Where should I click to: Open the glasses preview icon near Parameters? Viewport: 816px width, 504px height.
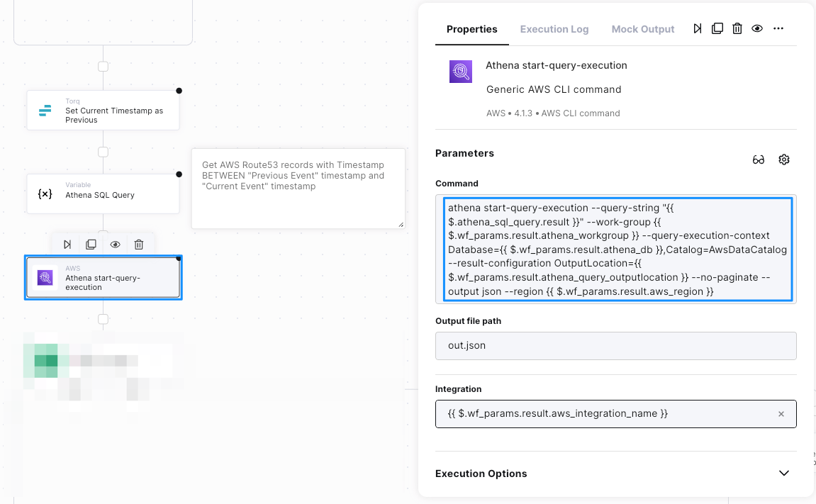coord(759,159)
